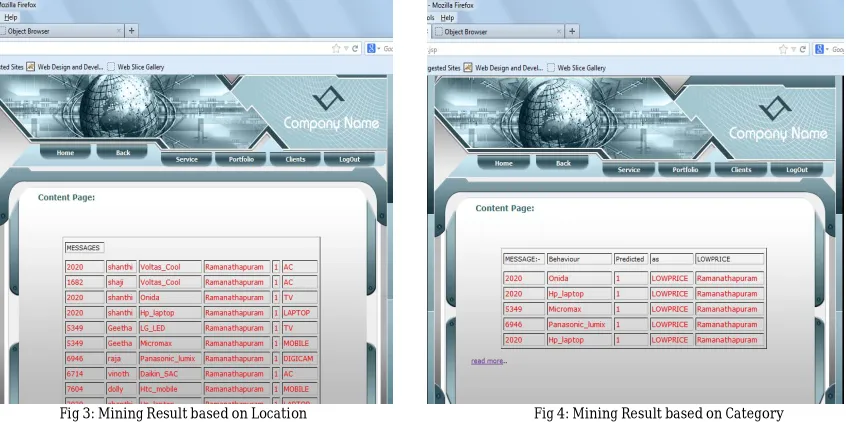The width and height of the screenshot is (846, 422).
Task: Select the shaji name cell
Action: 121,282
